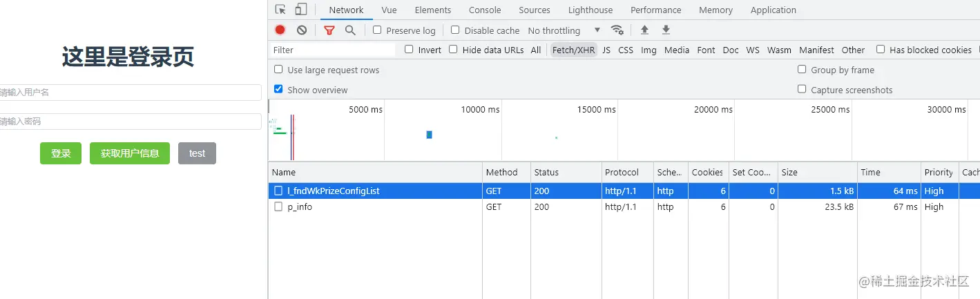Switch to the Lighthouse tab

click(590, 10)
